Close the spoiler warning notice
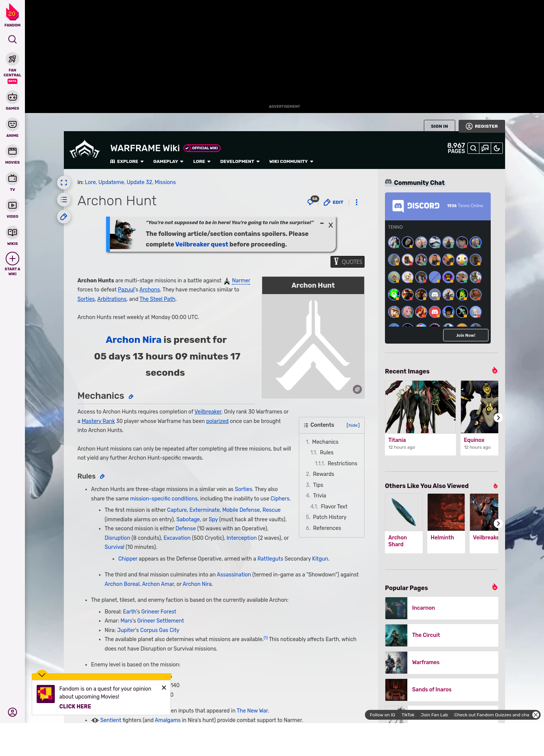The height and width of the screenshot is (756, 544). (331, 225)
